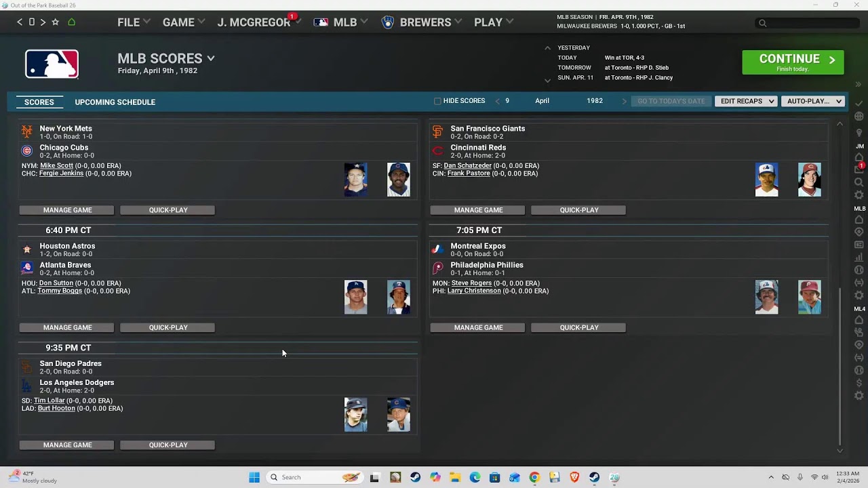
Task: Open the PLAY menu
Action: click(493, 22)
